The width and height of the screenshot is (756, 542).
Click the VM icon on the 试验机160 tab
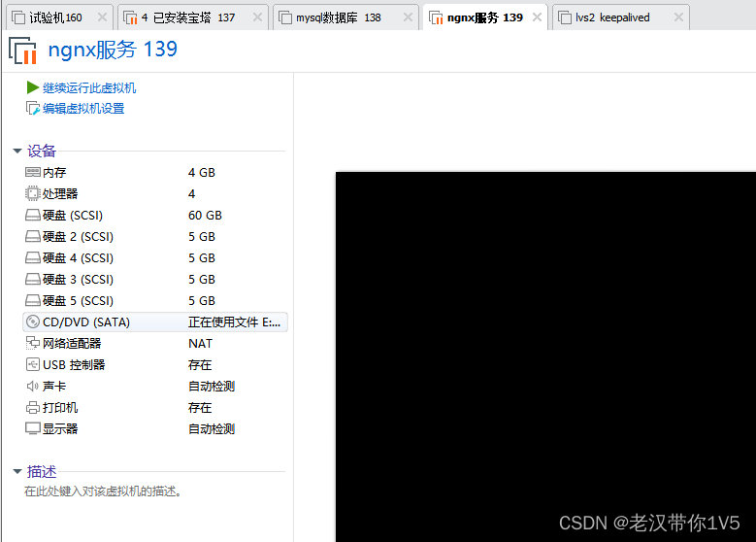pyautogui.click(x=18, y=17)
